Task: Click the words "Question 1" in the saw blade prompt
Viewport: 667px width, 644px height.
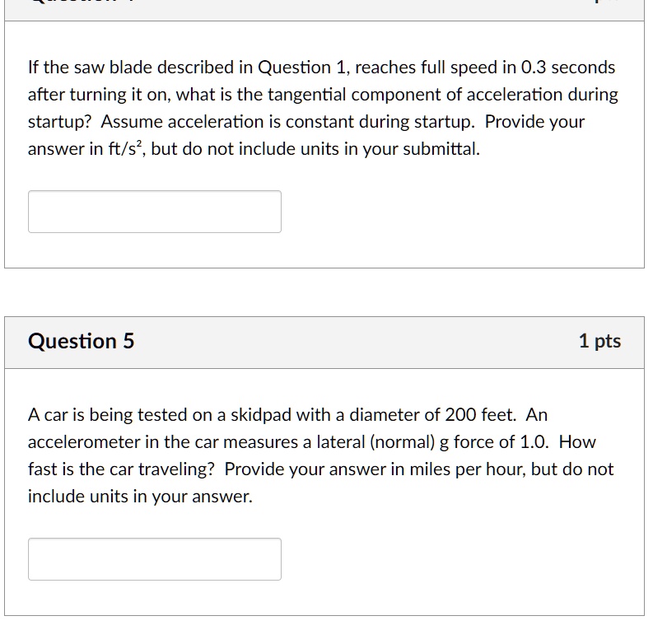Action: (x=304, y=68)
